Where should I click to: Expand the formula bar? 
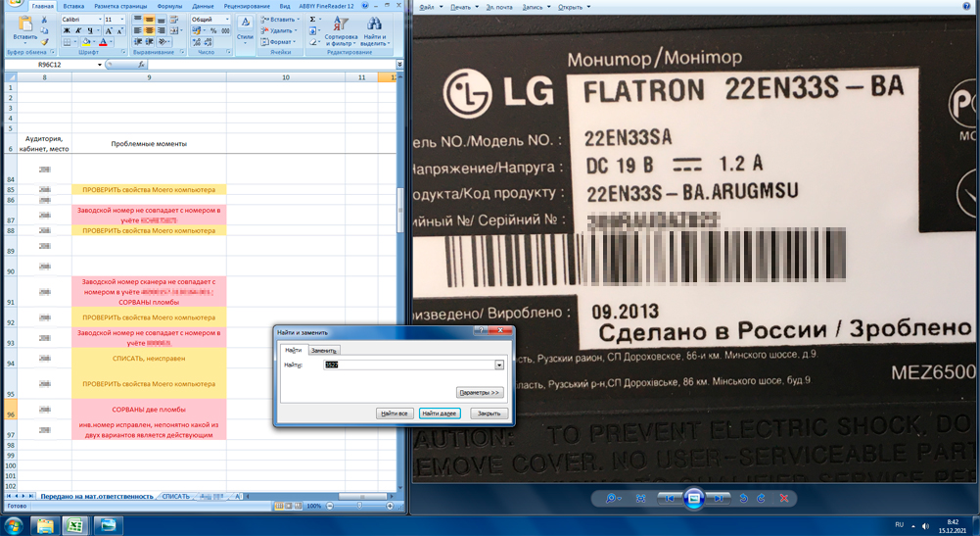[x=399, y=65]
